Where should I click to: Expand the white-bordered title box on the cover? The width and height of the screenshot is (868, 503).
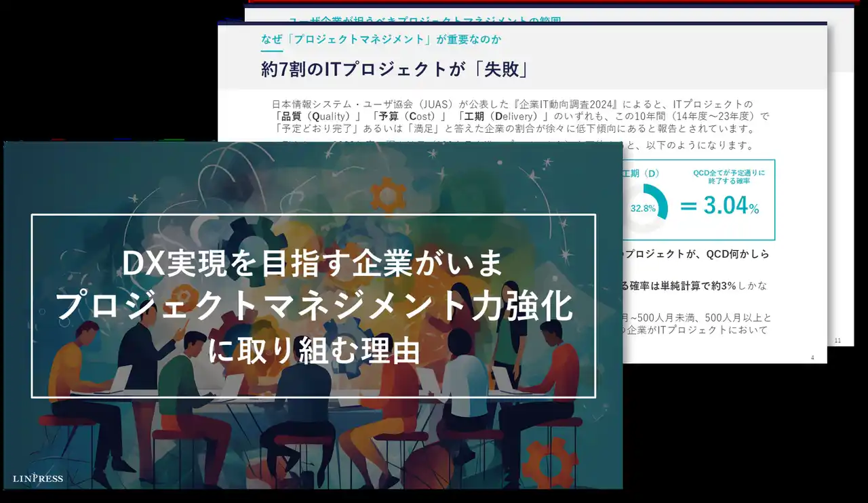pos(312,305)
